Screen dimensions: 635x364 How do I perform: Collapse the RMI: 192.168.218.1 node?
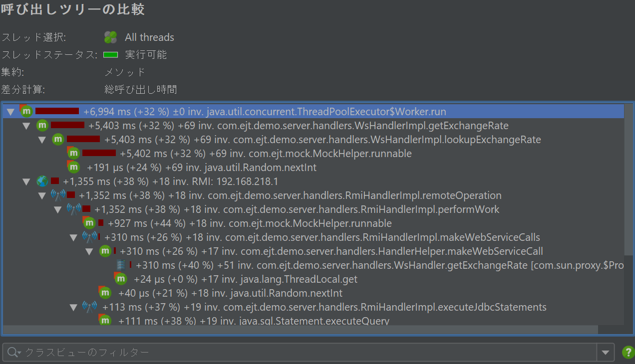[x=26, y=182]
